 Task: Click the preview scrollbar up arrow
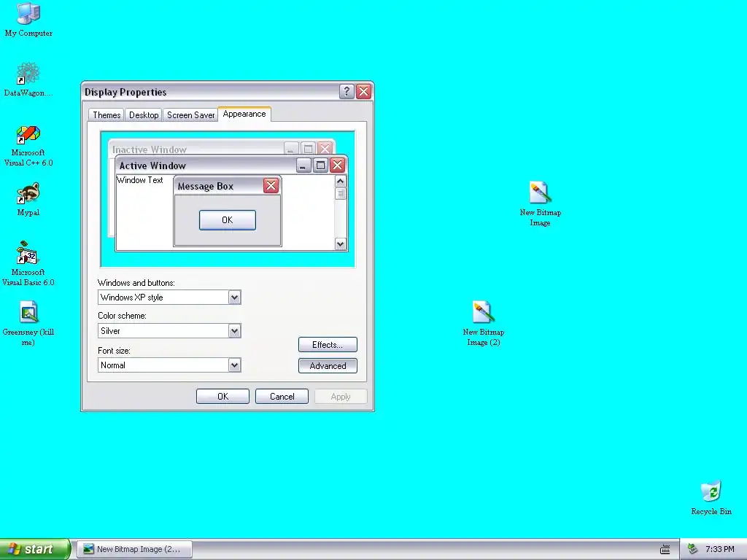click(x=340, y=182)
